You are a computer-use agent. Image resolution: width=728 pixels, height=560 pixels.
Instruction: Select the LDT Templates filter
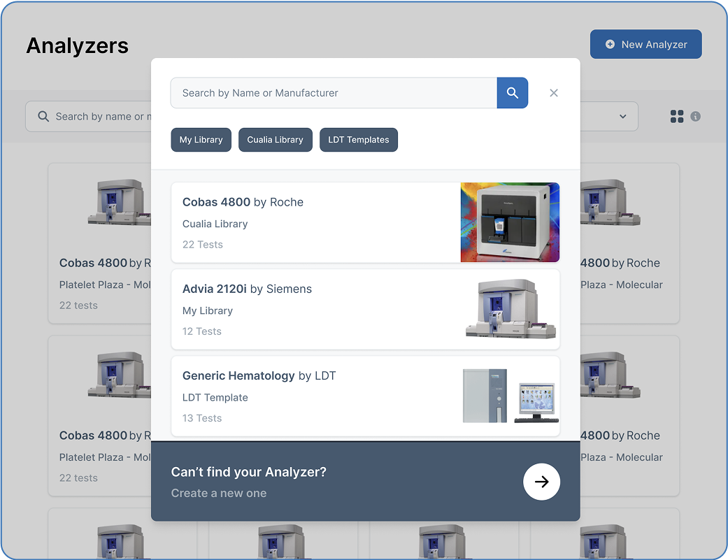(x=359, y=140)
